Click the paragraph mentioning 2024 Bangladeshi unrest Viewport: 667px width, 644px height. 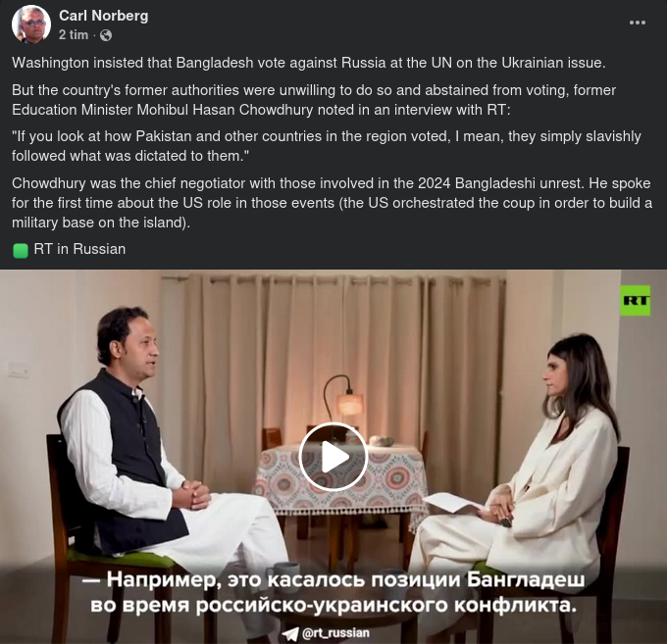[x=332, y=203]
